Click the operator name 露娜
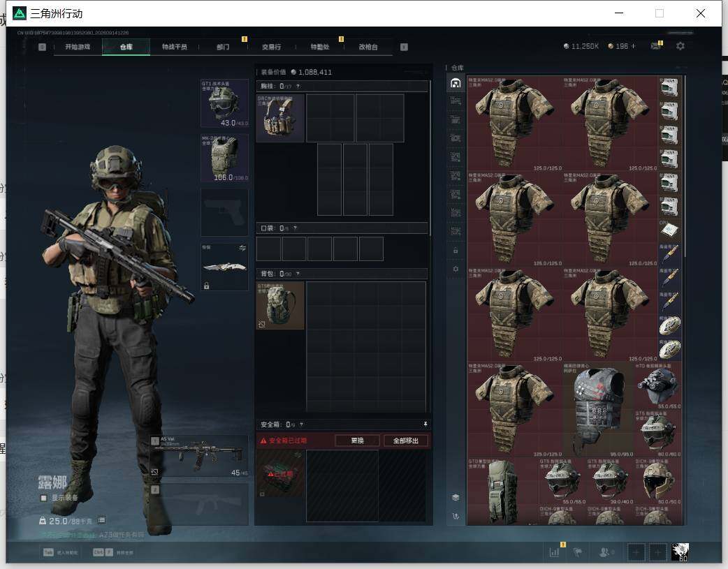Screen dimensions: 728x569 (x=52, y=482)
